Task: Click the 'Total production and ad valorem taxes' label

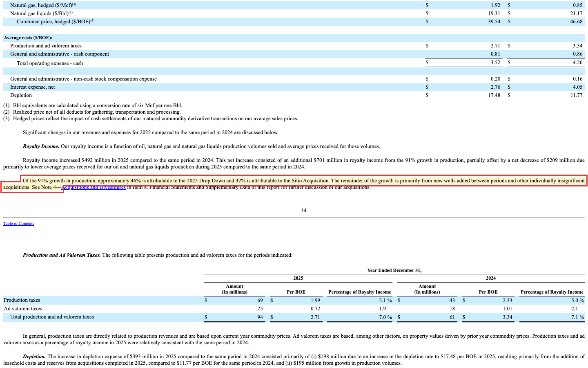Action: tap(52, 317)
